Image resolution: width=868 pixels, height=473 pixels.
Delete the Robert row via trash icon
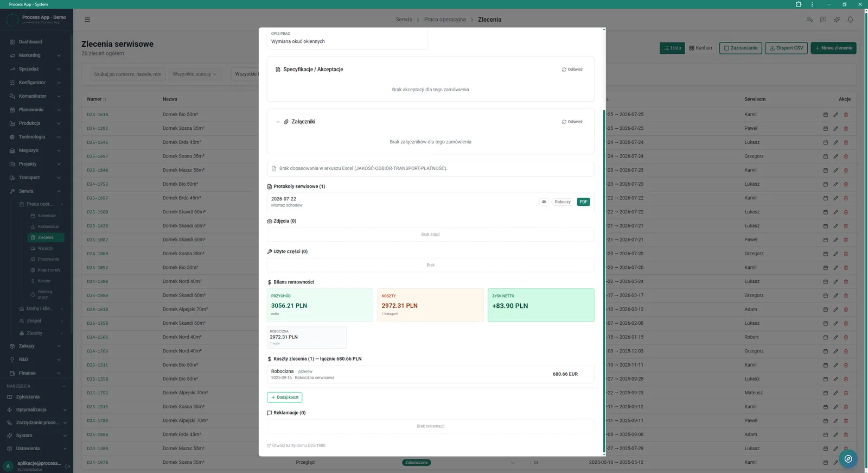(846, 337)
